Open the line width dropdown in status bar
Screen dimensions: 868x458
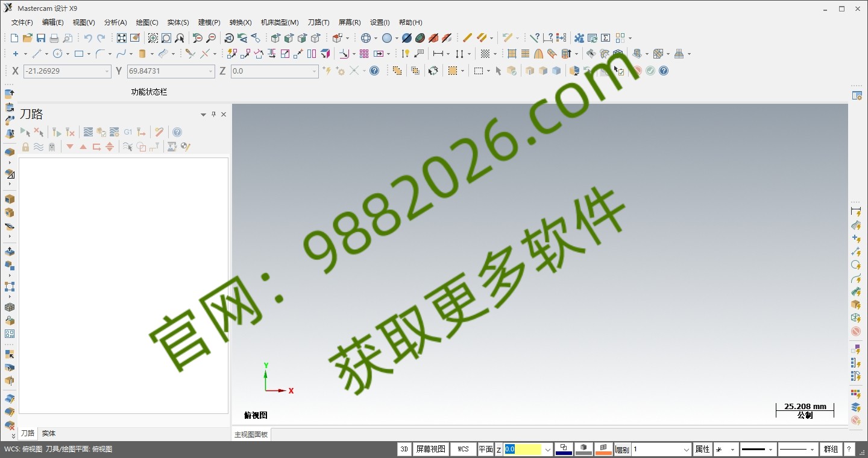[x=812, y=450]
